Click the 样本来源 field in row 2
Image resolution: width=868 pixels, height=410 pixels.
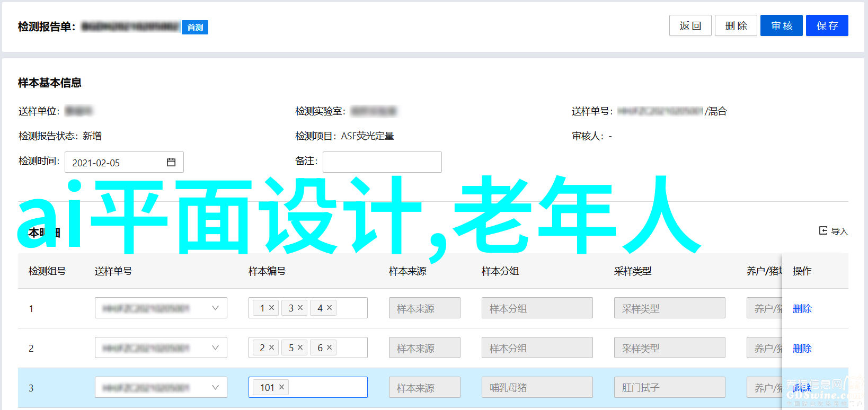tap(424, 347)
